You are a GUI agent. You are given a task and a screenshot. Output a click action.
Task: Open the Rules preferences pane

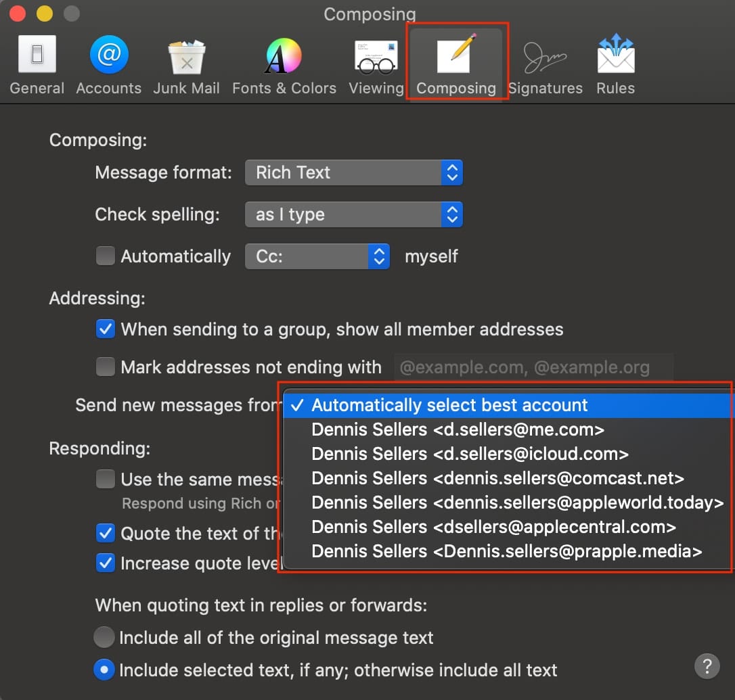pos(615,64)
